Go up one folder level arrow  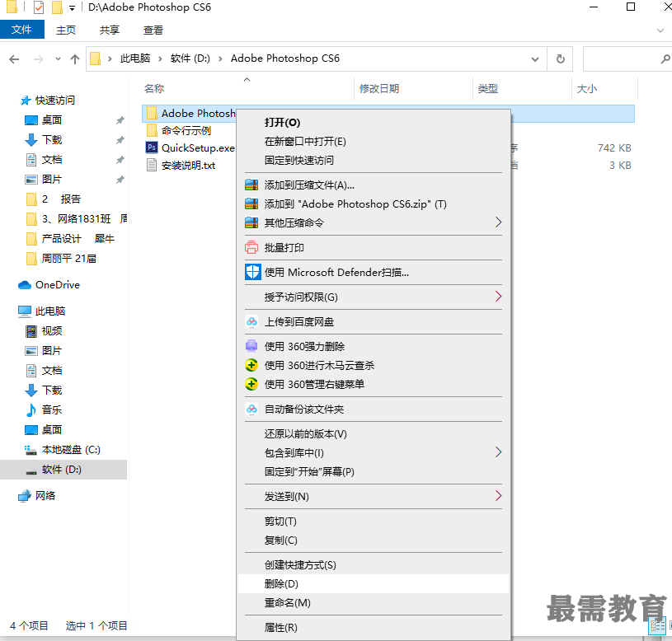pos(75,59)
